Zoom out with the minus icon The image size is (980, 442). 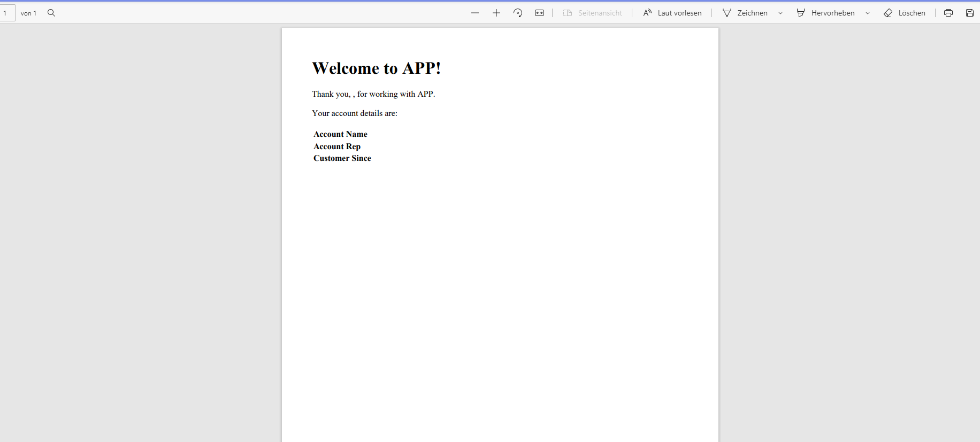(475, 13)
